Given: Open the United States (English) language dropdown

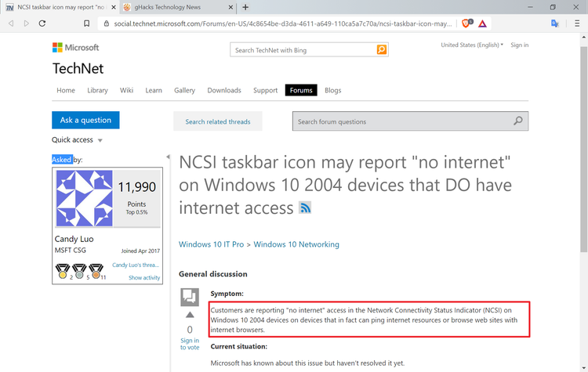Looking at the screenshot, I should [x=472, y=45].
